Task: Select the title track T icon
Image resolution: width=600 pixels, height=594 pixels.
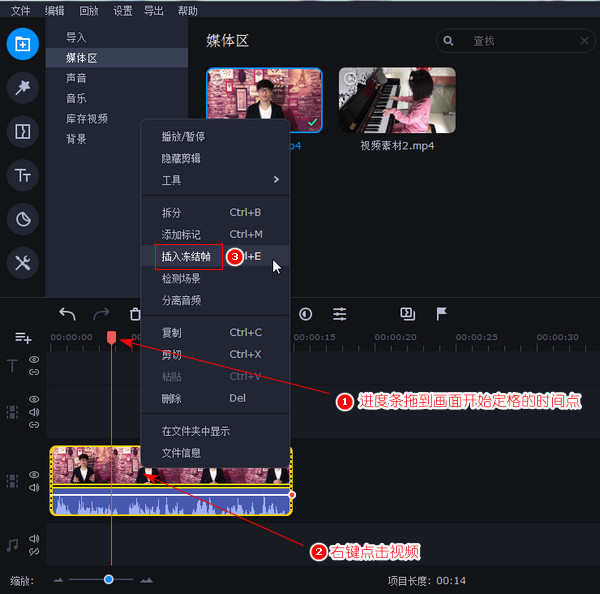Action: point(12,366)
